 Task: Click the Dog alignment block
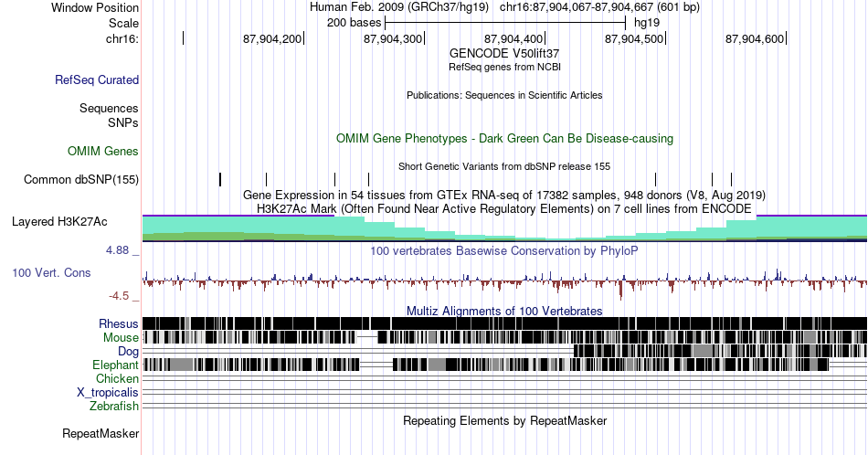(x=720, y=351)
